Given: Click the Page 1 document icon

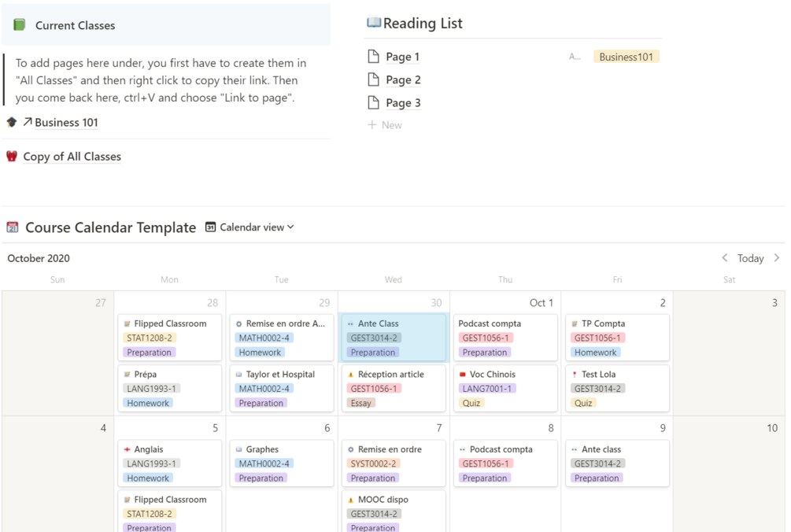Looking at the screenshot, I should tap(374, 57).
